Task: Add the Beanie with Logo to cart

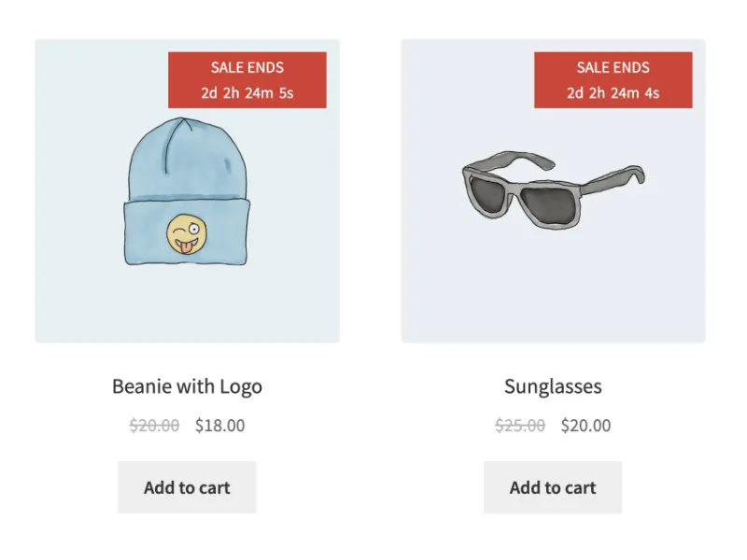Action: (186, 486)
